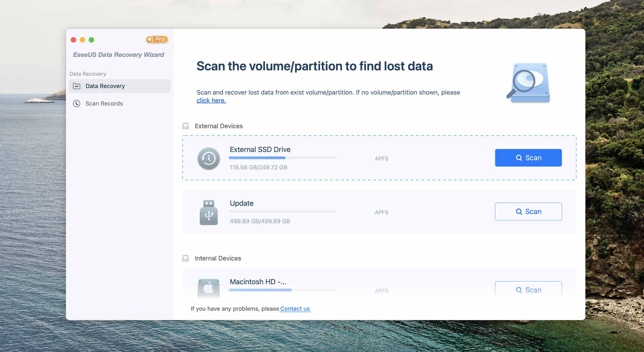Image resolution: width=644 pixels, height=352 pixels.
Task: Open the Contact us link
Action: [x=295, y=309]
